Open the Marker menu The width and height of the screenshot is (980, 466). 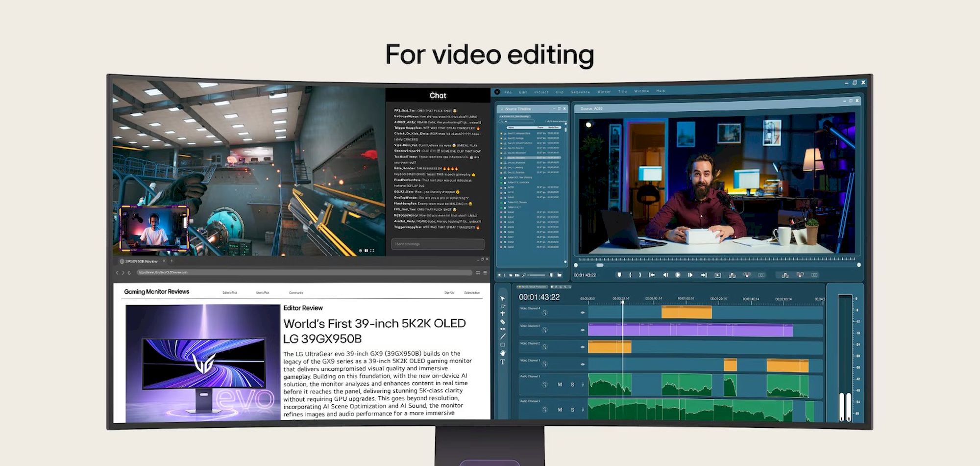click(x=604, y=92)
